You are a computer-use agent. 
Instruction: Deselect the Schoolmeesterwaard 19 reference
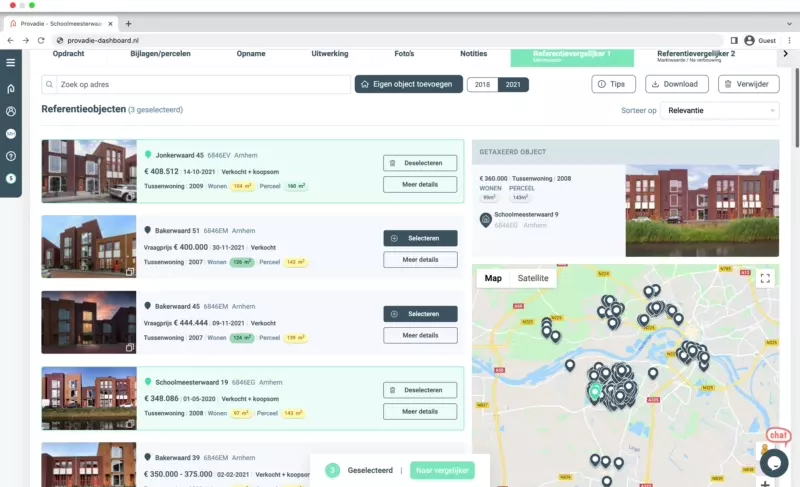pos(420,390)
